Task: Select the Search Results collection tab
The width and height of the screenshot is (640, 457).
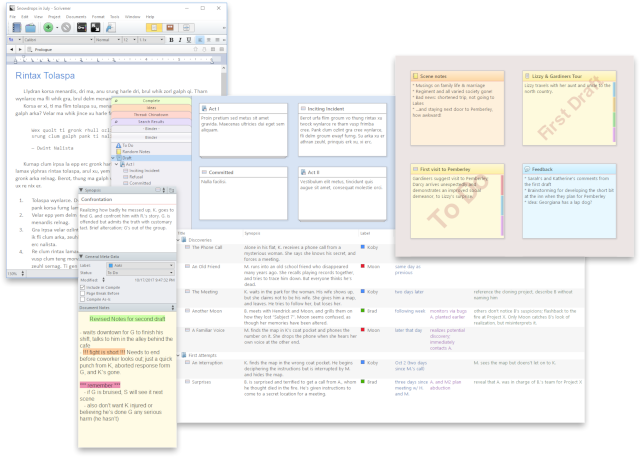Action: click(x=151, y=121)
